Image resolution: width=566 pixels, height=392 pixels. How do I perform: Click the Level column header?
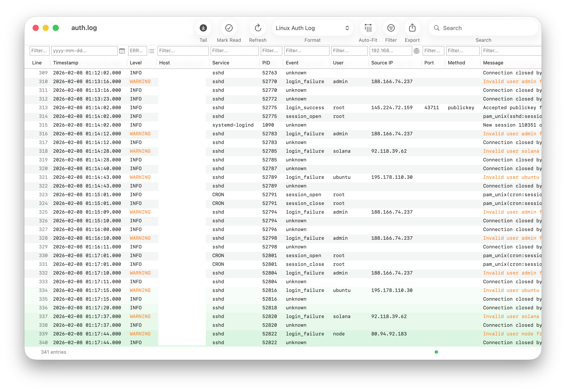coord(136,63)
